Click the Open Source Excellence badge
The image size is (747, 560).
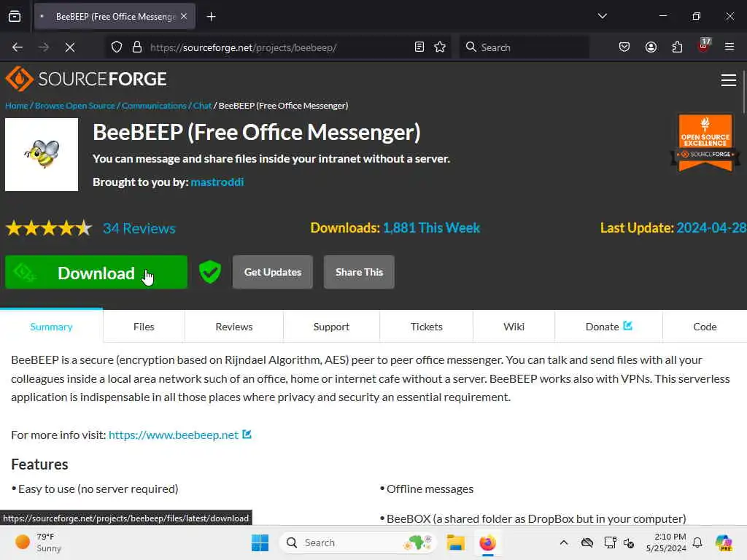705,142
